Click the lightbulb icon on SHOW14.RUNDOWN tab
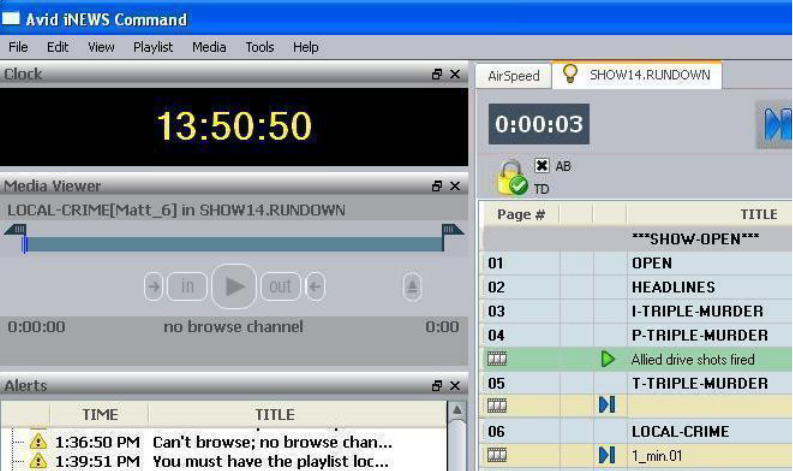The height and width of the screenshot is (471, 793). pyautogui.click(x=570, y=74)
